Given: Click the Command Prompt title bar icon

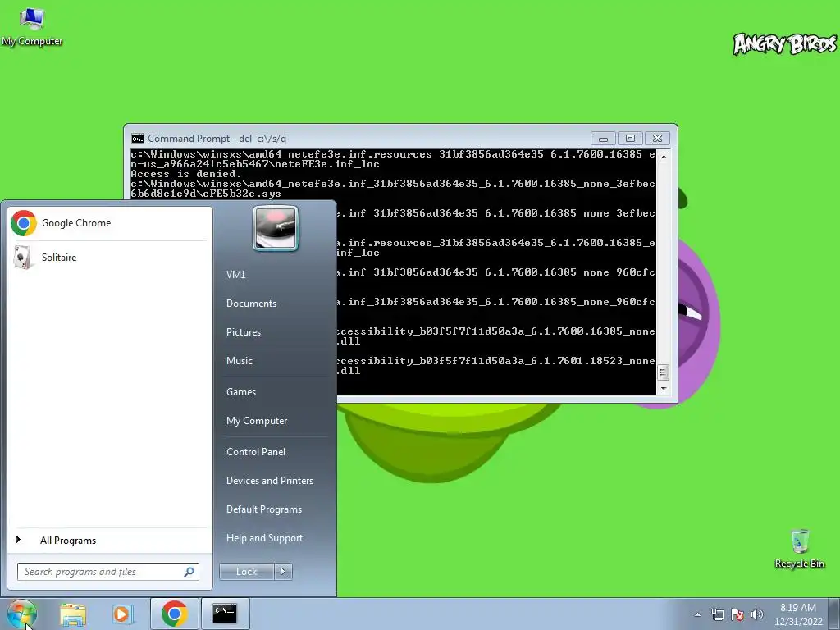Looking at the screenshot, I should pyautogui.click(x=138, y=139).
